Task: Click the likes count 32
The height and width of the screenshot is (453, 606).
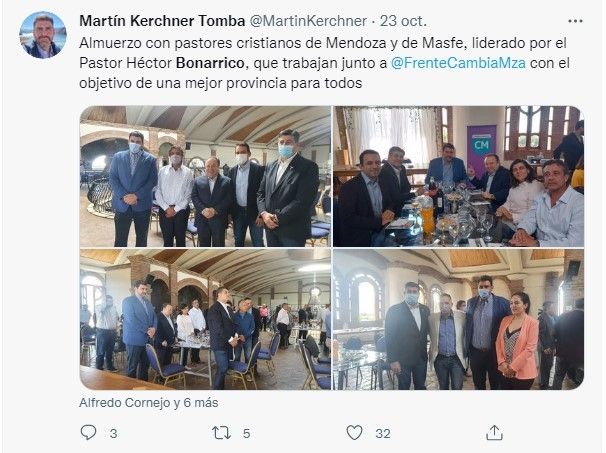Action: pos(383,433)
